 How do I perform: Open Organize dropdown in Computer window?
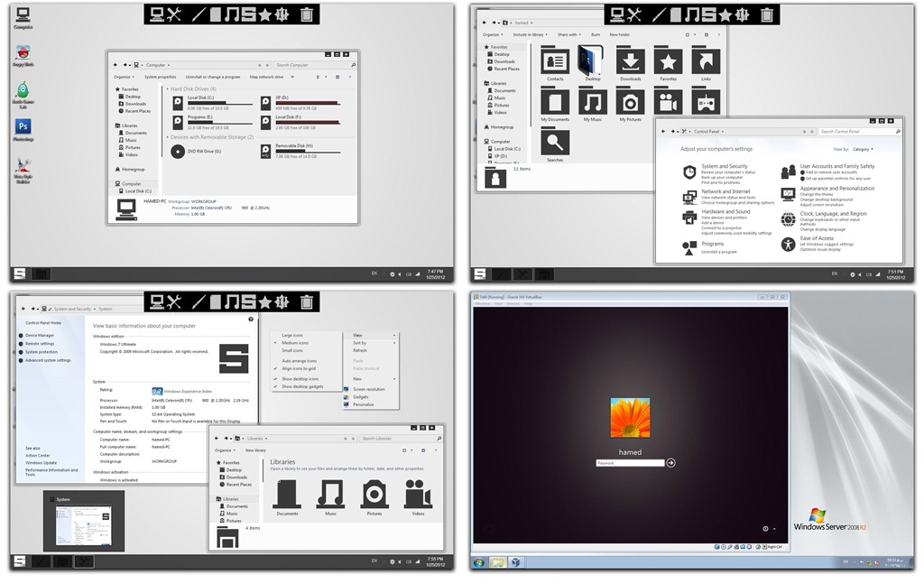124,77
